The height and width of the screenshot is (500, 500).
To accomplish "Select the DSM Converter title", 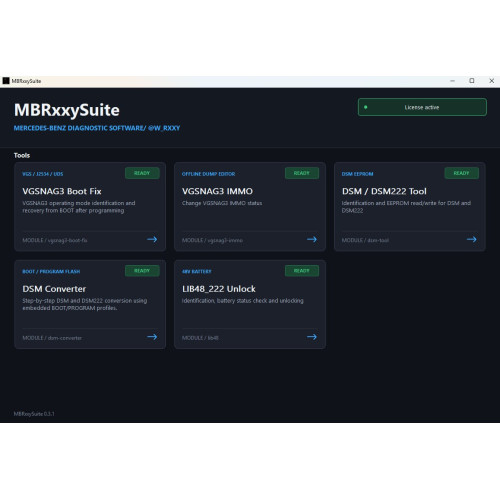I will coord(54,289).
